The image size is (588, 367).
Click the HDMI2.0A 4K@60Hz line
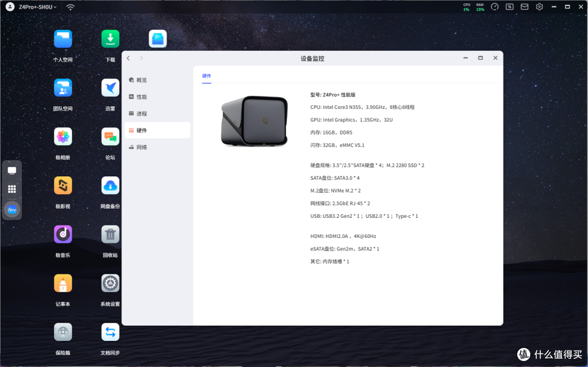(x=343, y=236)
